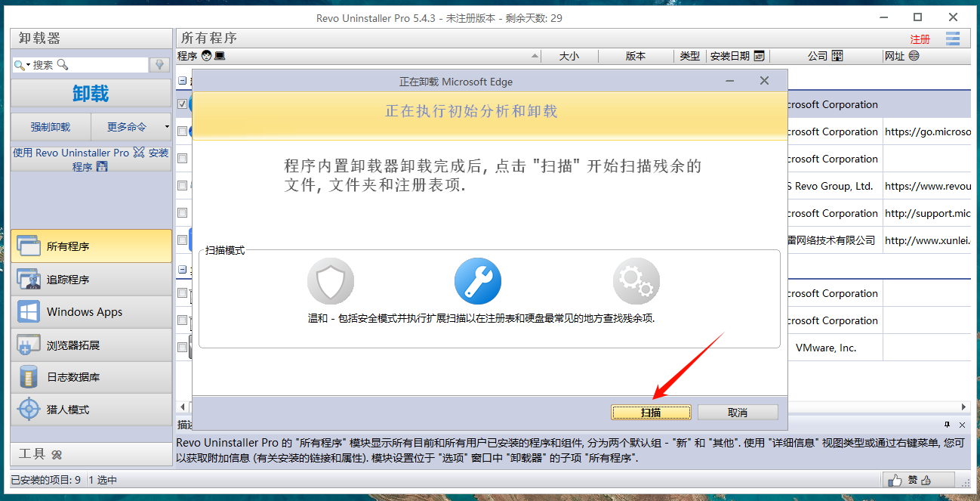Switch to 所有程序 sidebar tab
The image size is (980, 501).
click(91, 246)
